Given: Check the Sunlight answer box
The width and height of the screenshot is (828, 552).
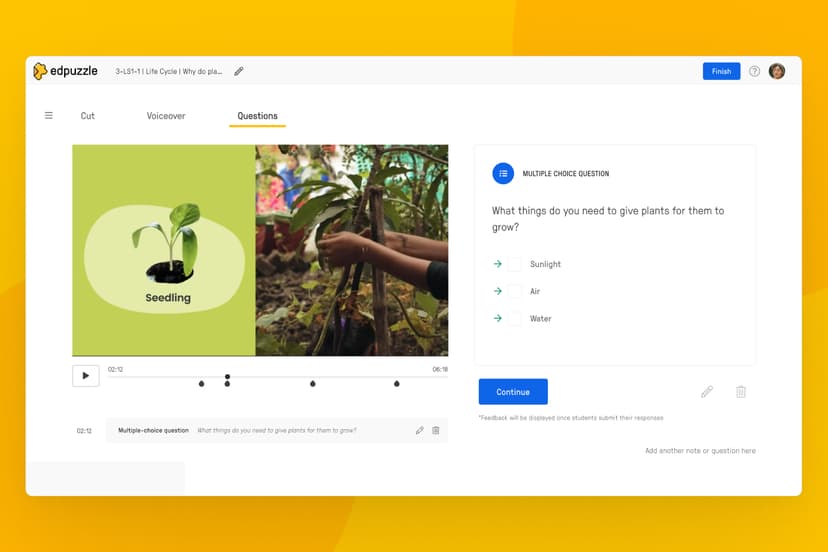Looking at the screenshot, I should [x=514, y=264].
